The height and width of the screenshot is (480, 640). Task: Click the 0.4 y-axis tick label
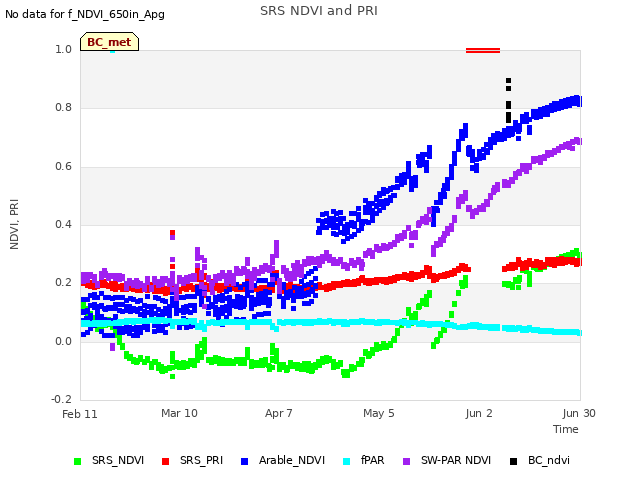tap(63, 224)
